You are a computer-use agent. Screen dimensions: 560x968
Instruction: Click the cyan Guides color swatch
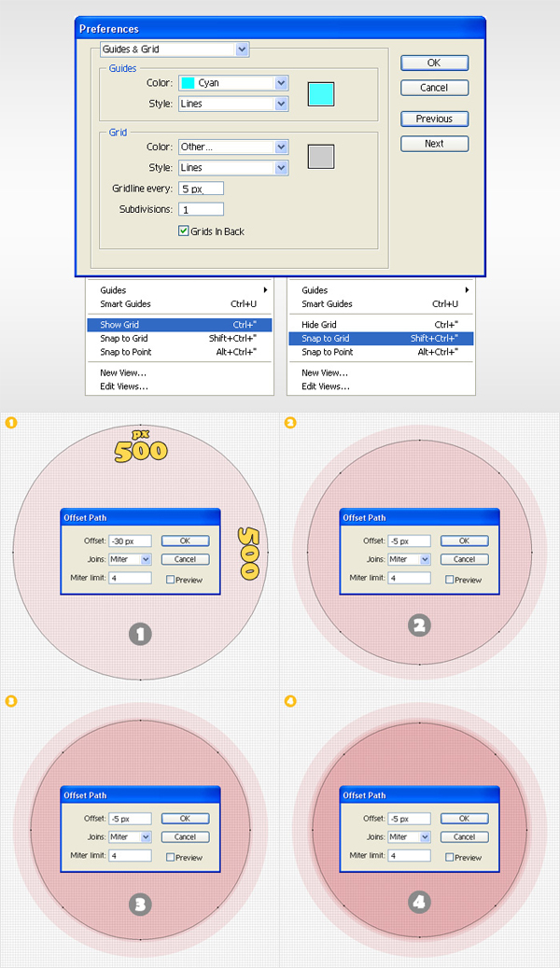tap(321, 94)
